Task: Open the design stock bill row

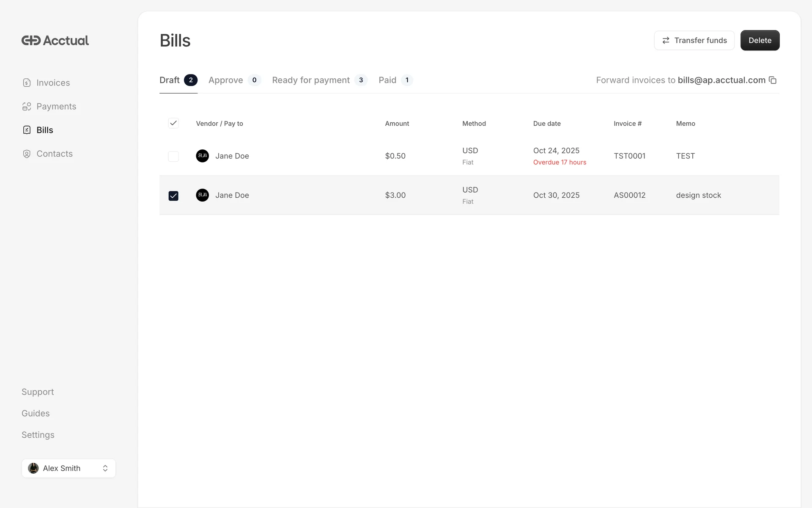Action: 698,195
